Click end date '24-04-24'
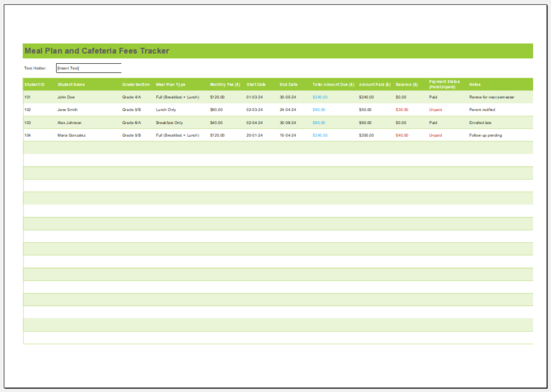 point(288,110)
